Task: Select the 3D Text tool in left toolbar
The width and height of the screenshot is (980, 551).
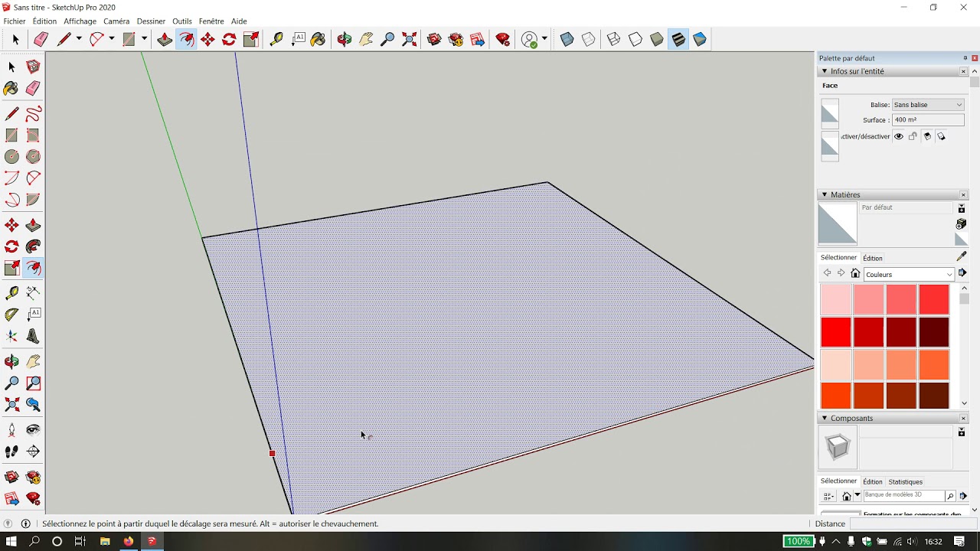Action: (x=34, y=336)
